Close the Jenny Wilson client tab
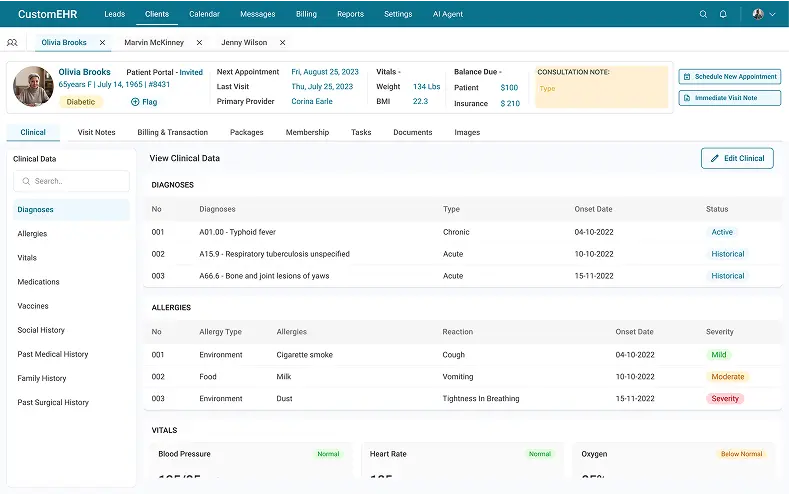This screenshot has height=495, width=789. tap(282, 43)
